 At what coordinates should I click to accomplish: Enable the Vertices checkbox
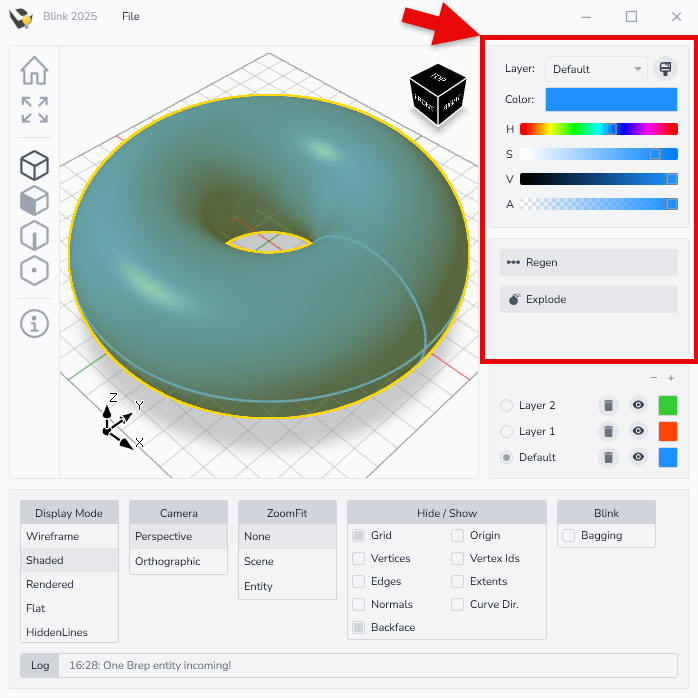click(x=359, y=558)
